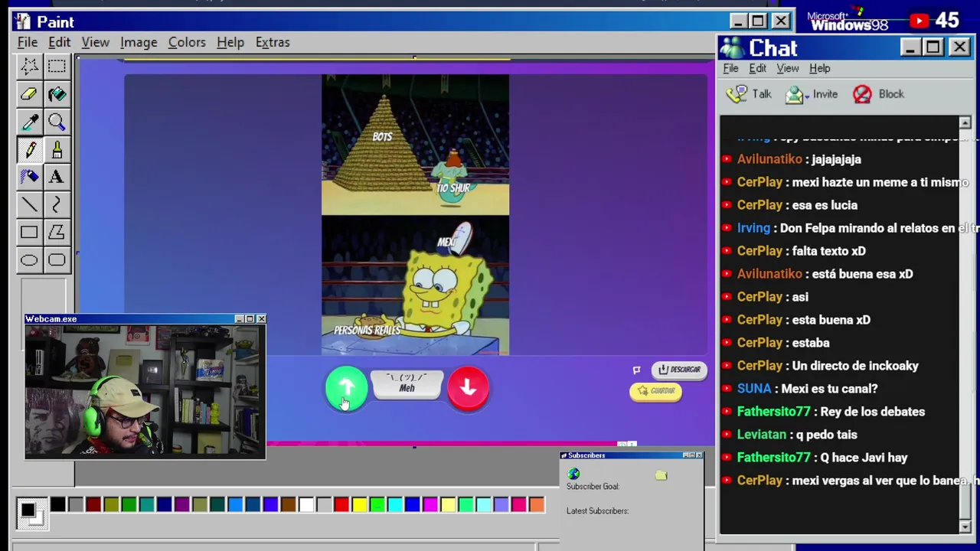Click message 'CerPlay : Un directo de inckoaky'
Image resolution: width=980 pixels, height=551 pixels.
(828, 366)
